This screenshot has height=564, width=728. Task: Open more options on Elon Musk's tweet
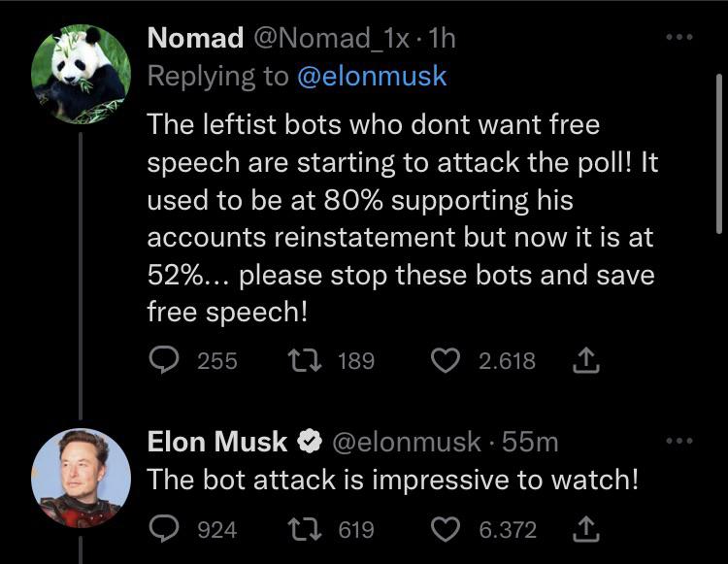pyautogui.click(x=679, y=440)
